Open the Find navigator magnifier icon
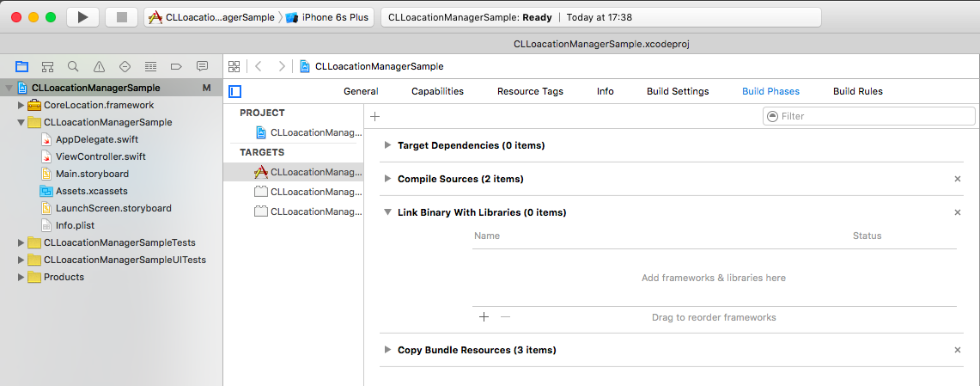 click(74, 66)
